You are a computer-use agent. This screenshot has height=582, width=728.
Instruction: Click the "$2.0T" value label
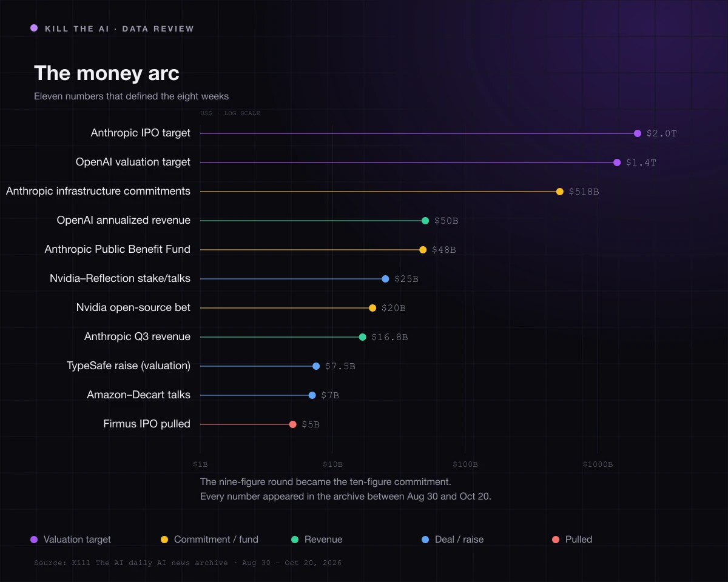click(x=661, y=133)
